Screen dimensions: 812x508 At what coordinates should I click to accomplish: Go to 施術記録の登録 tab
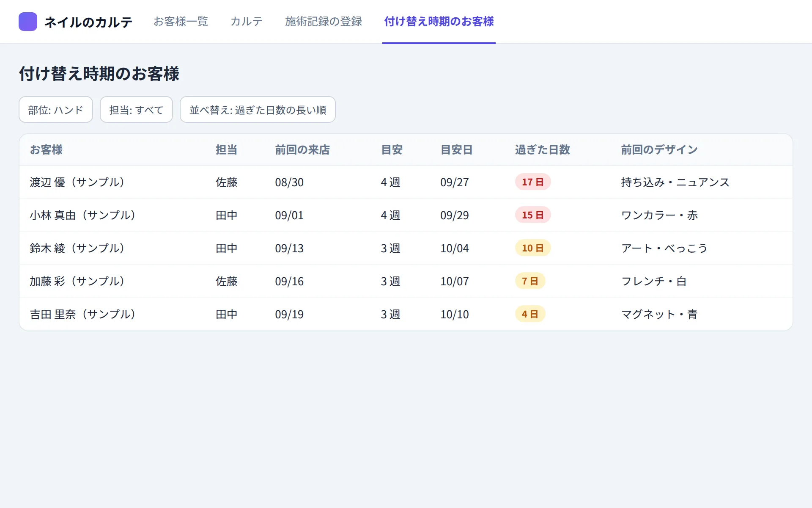point(324,22)
